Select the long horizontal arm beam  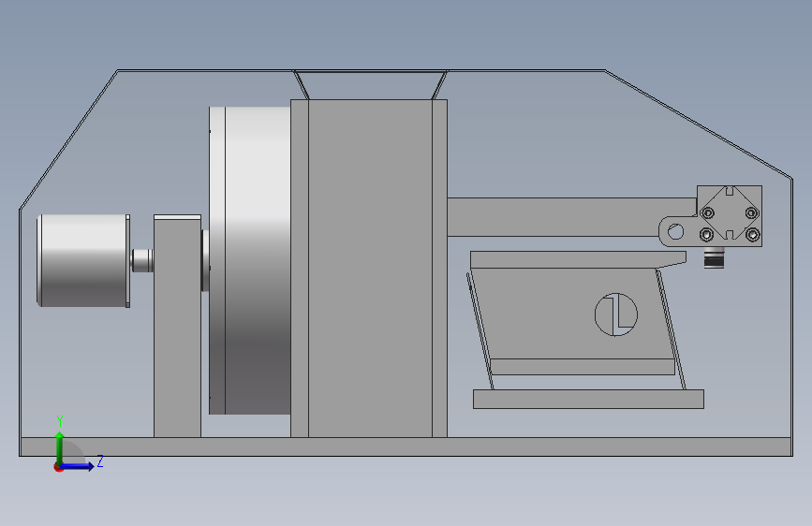(569, 217)
